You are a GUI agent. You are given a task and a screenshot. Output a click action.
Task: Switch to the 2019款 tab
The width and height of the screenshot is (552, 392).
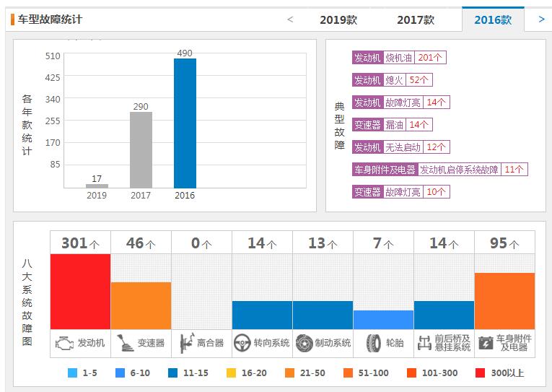338,19
